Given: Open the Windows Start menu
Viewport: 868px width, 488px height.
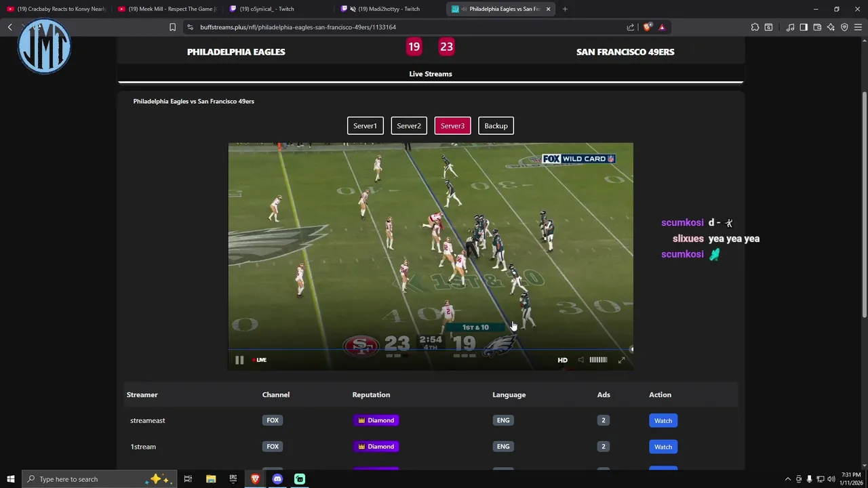Looking at the screenshot, I should [10, 479].
